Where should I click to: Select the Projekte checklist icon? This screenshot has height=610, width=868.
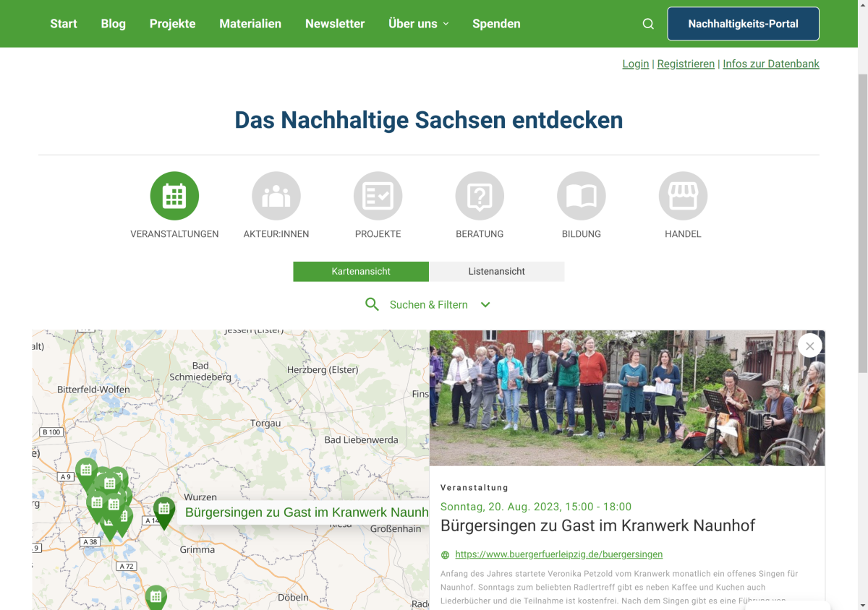[378, 195]
